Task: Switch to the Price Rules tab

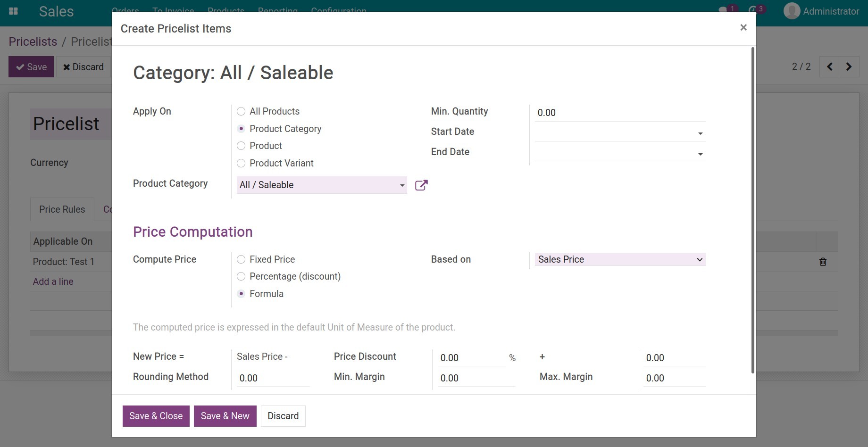Action: click(x=62, y=209)
